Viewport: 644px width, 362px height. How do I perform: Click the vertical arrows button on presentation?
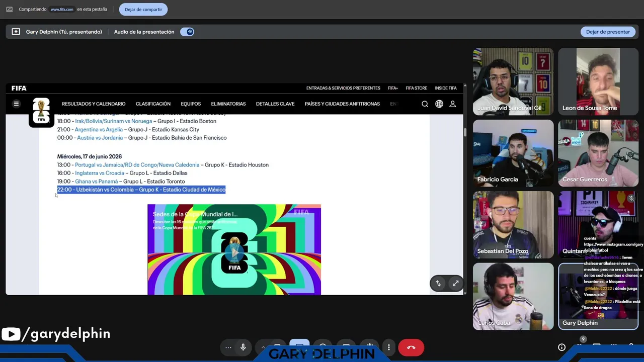(438, 284)
